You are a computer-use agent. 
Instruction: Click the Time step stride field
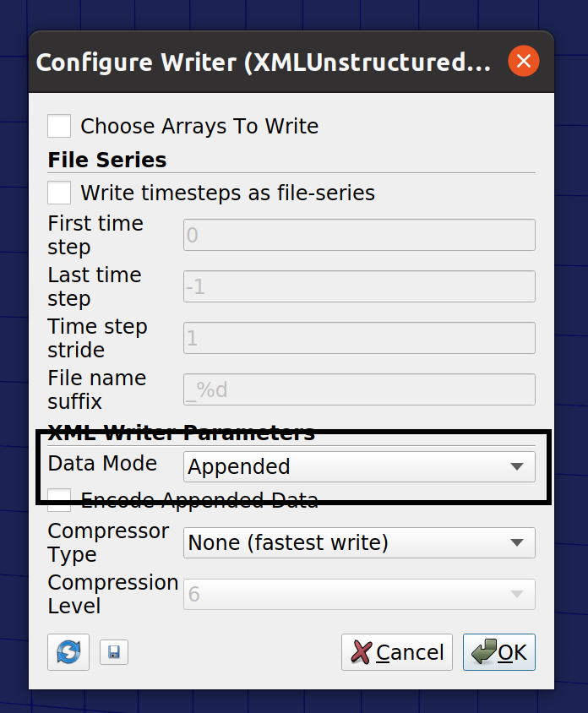[x=359, y=338]
